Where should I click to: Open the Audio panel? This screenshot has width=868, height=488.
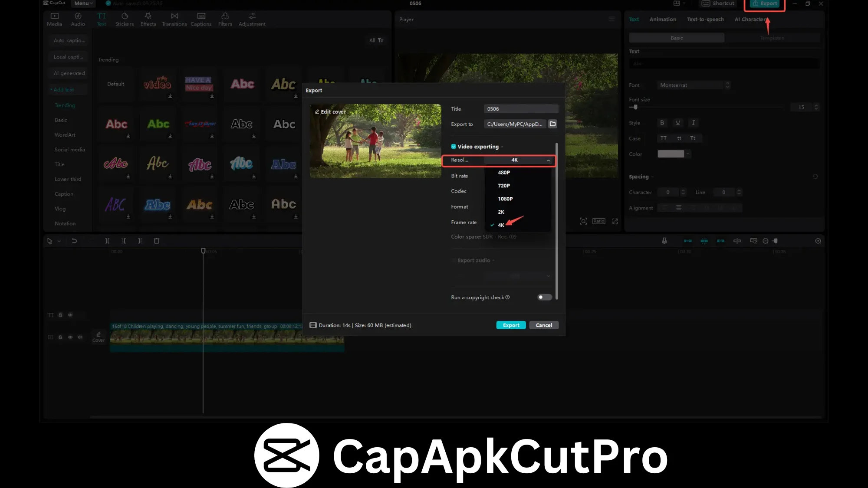tap(78, 20)
